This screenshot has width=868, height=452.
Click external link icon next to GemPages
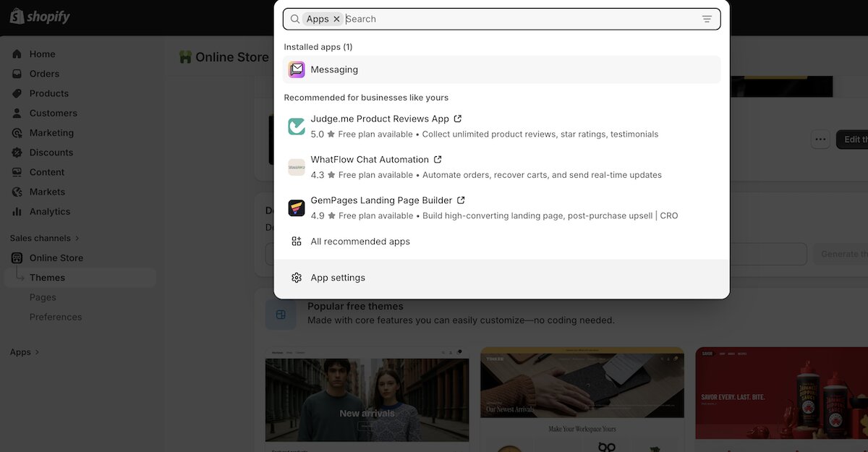point(461,200)
